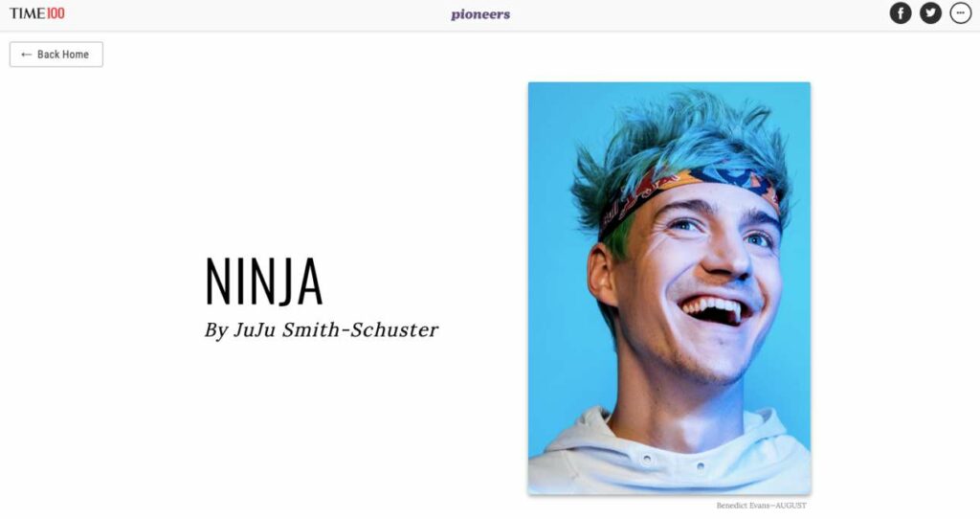The width and height of the screenshot is (980, 519).
Task: Click the JuJu Smith-Schuster author name
Action: point(336,330)
